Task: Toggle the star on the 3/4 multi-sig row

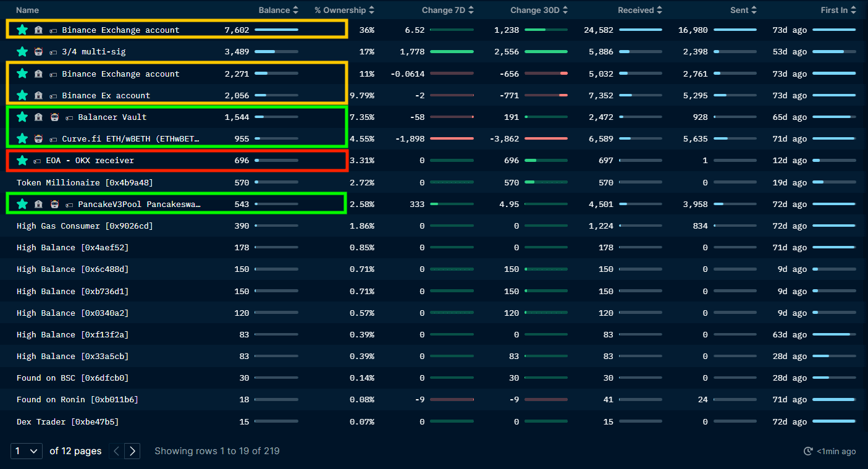Action: (22, 52)
